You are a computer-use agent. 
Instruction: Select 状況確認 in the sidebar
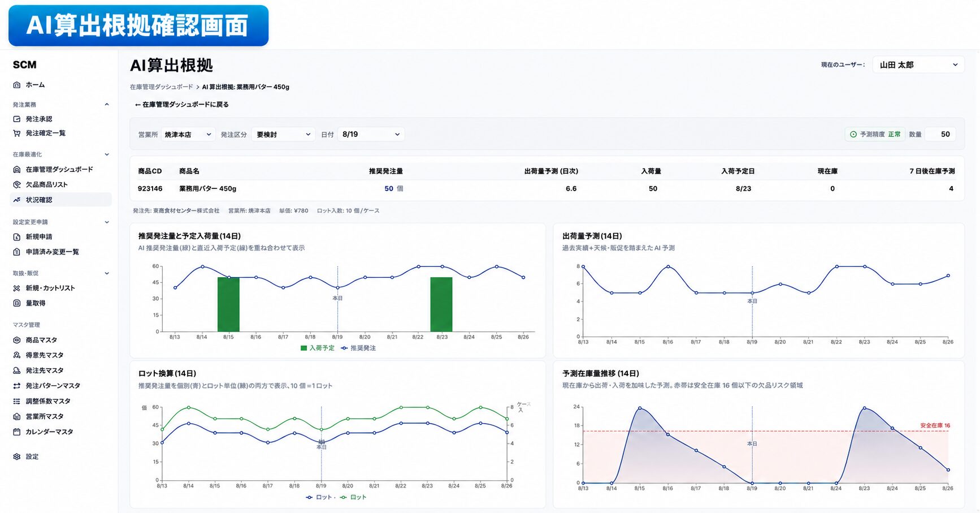61,200
